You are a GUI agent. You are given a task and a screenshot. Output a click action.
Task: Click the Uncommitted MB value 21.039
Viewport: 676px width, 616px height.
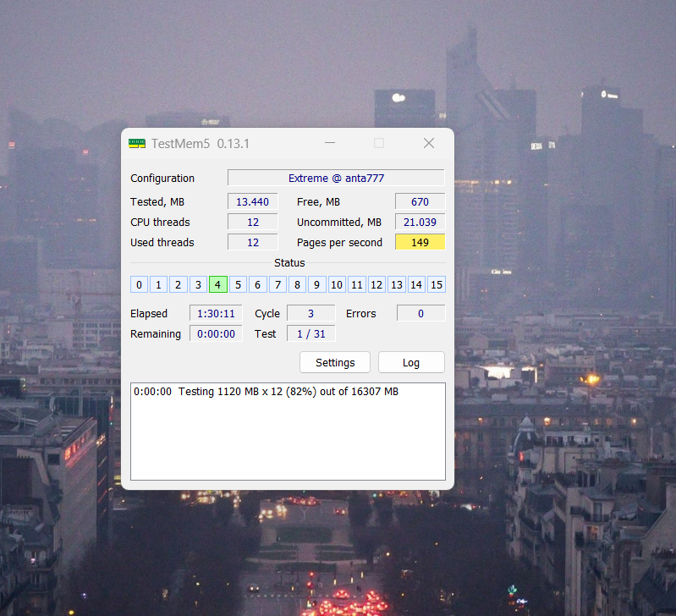420,222
